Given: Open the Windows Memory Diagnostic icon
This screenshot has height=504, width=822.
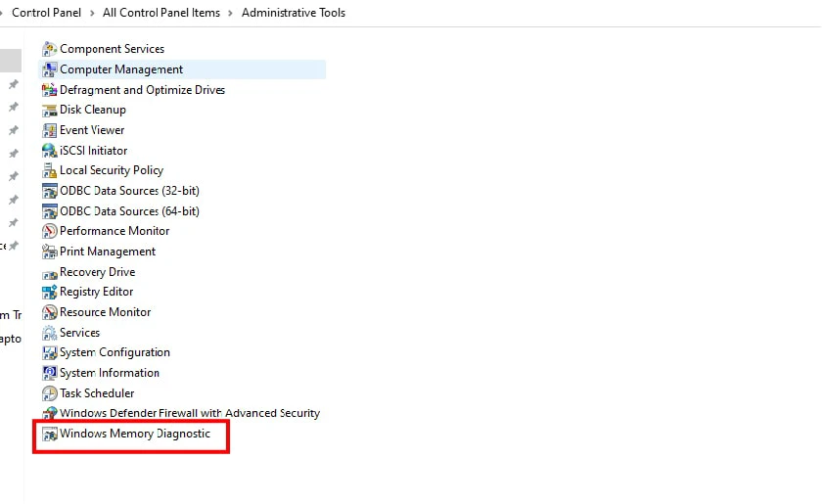Looking at the screenshot, I should (49, 435).
